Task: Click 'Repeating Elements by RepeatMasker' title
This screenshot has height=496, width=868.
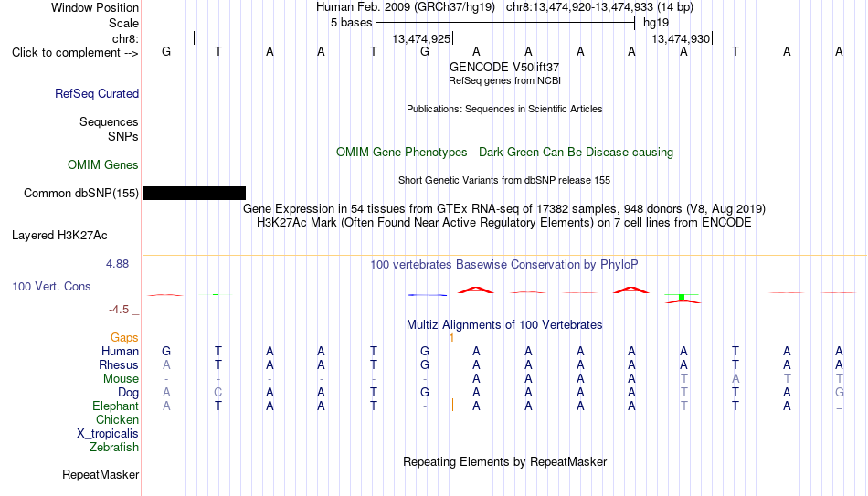Action: 504,461
